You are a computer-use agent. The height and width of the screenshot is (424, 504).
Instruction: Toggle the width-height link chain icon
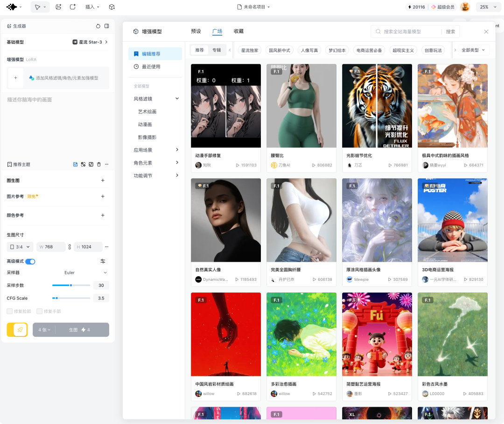[x=70, y=247]
